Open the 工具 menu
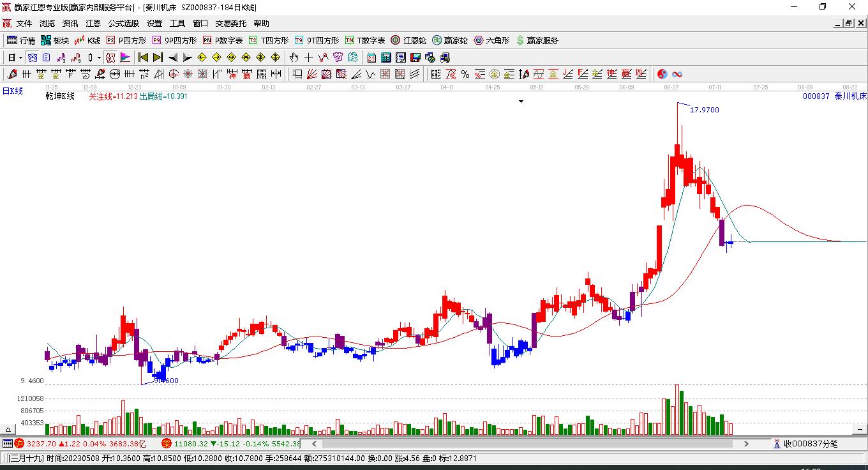The width and height of the screenshot is (868, 470). pos(177,24)
